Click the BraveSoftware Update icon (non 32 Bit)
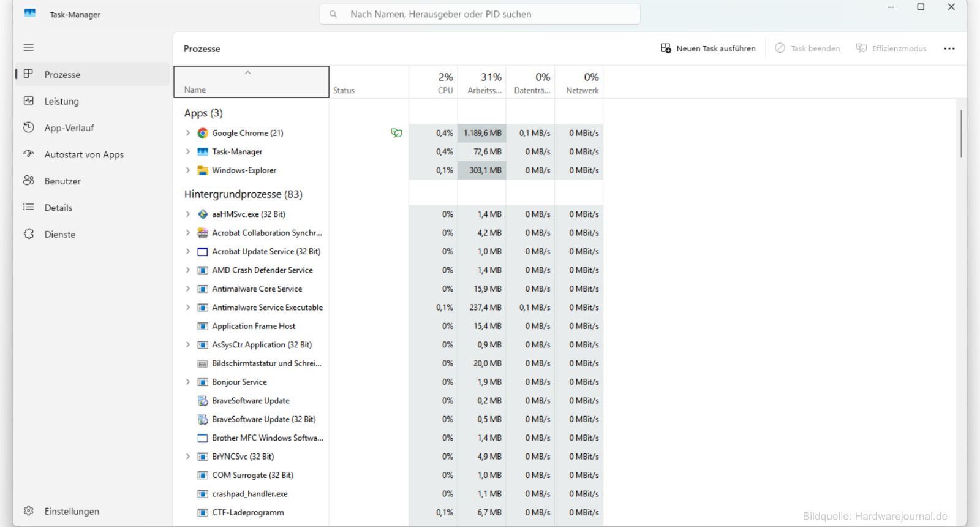Image resolution: width=980 pixels, height=527 pixels. (203, 401)
